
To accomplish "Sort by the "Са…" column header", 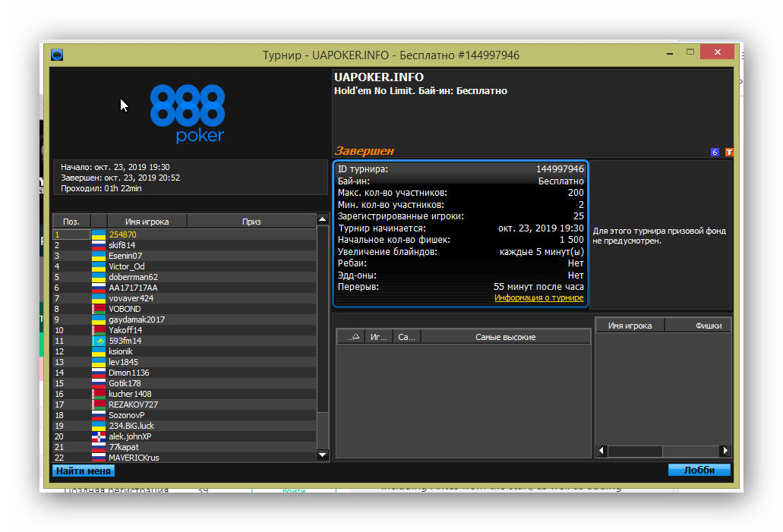I will [x=407, y=338].
